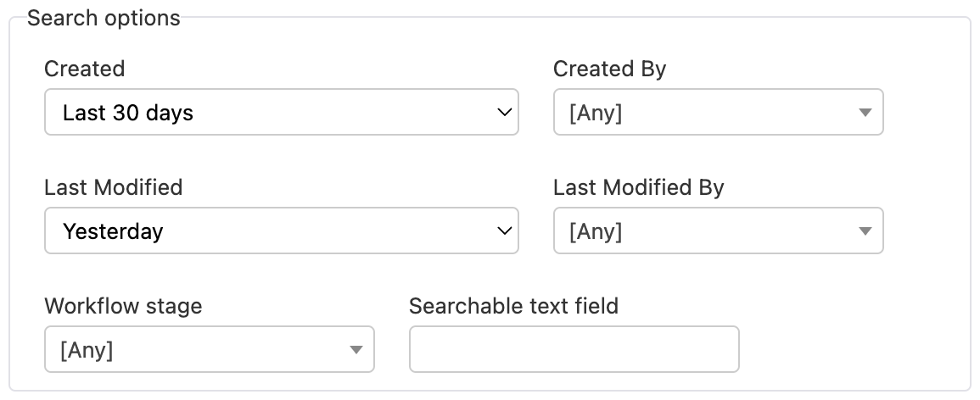Expand the Last Modified dropdown
This screenshot has width=980, height=400.
click(x=281, y=231)
